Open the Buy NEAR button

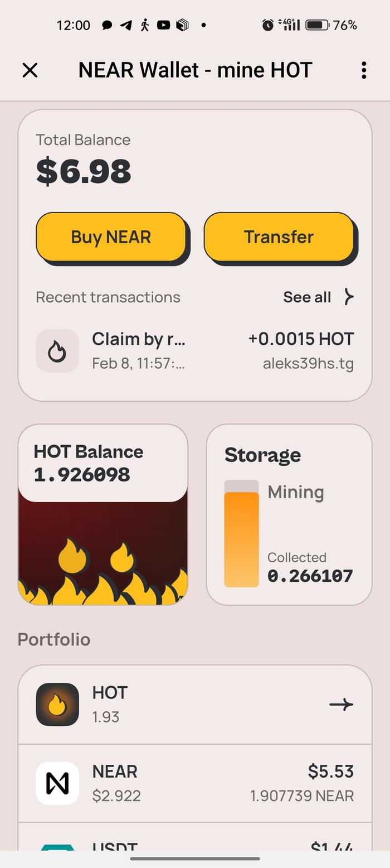pos(111,237)
